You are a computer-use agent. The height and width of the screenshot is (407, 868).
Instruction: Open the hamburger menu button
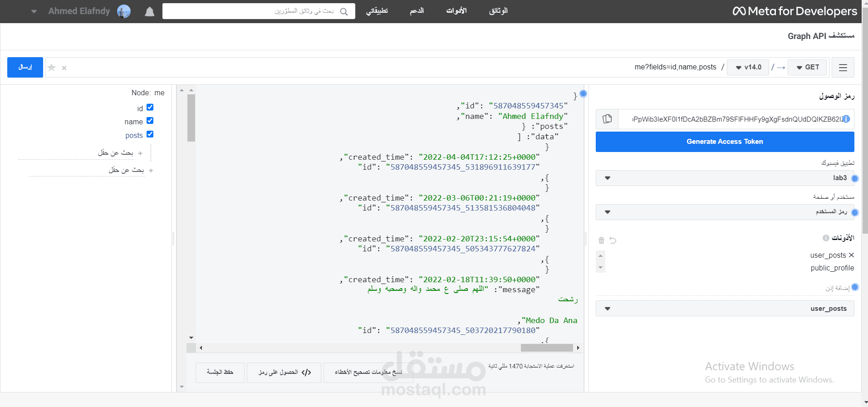[x=843, y=68]
